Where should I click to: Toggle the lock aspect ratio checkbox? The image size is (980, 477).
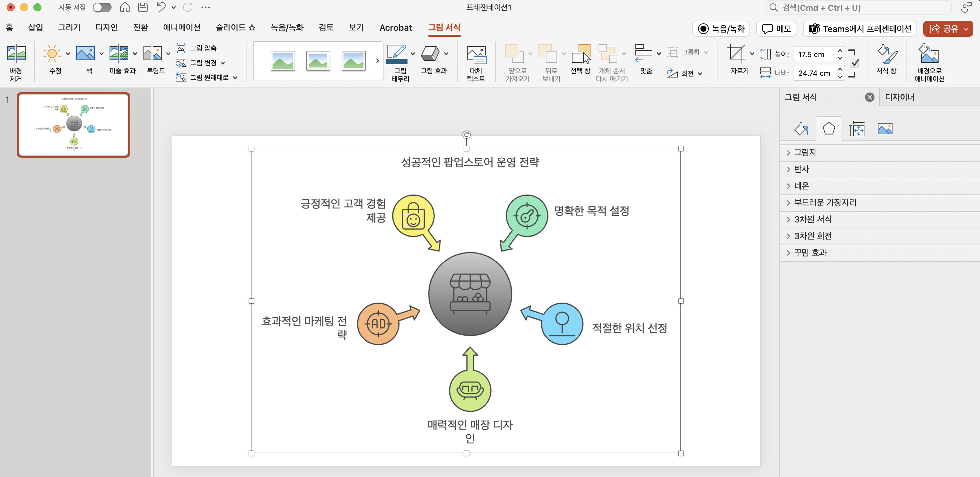point(855,63)
